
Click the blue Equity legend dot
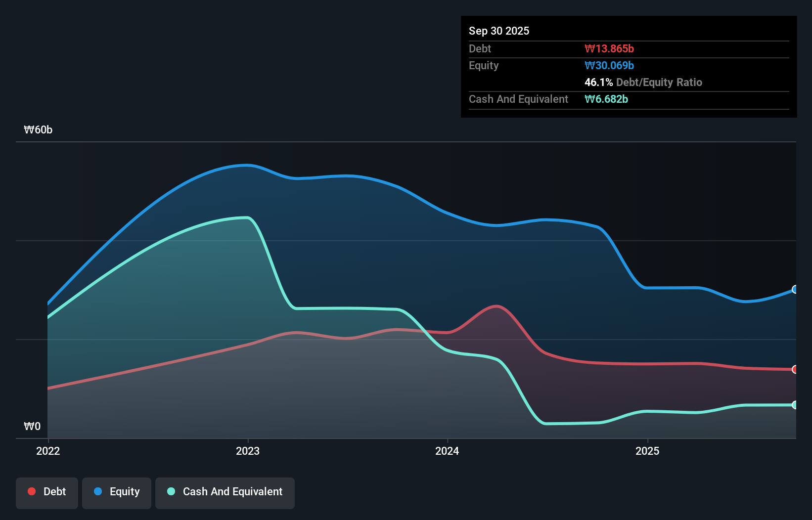pos(98,491)
